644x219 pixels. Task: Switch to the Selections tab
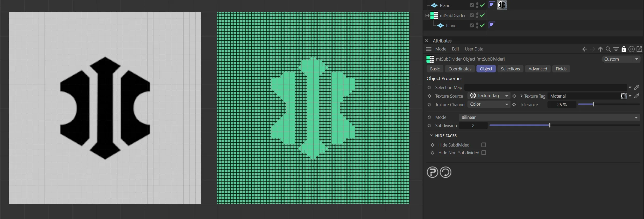(x=510, y=69)
